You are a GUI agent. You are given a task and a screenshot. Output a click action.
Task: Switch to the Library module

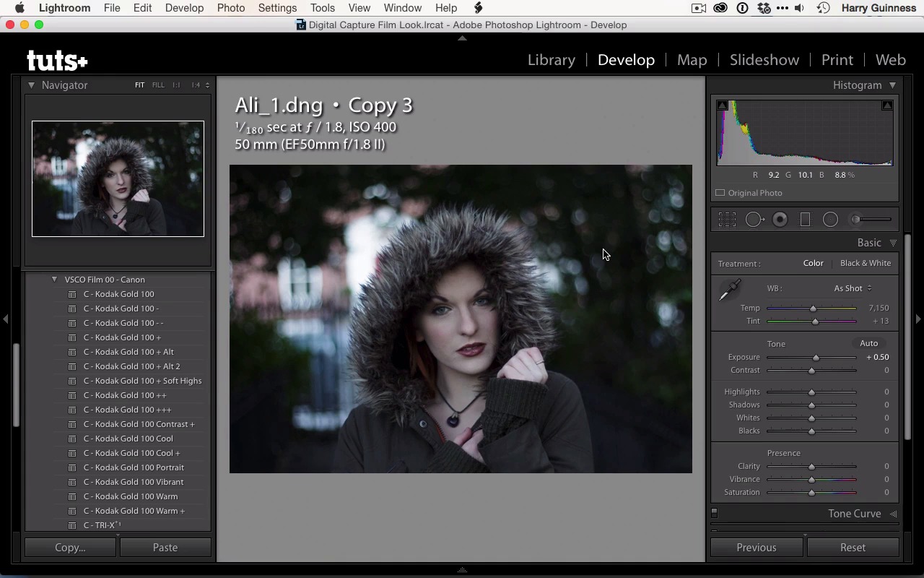pos(551,60)
